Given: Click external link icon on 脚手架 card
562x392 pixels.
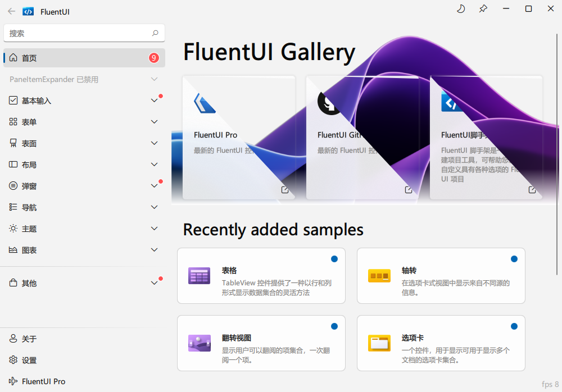Looking at the screenshot, I should coord(532,190).
